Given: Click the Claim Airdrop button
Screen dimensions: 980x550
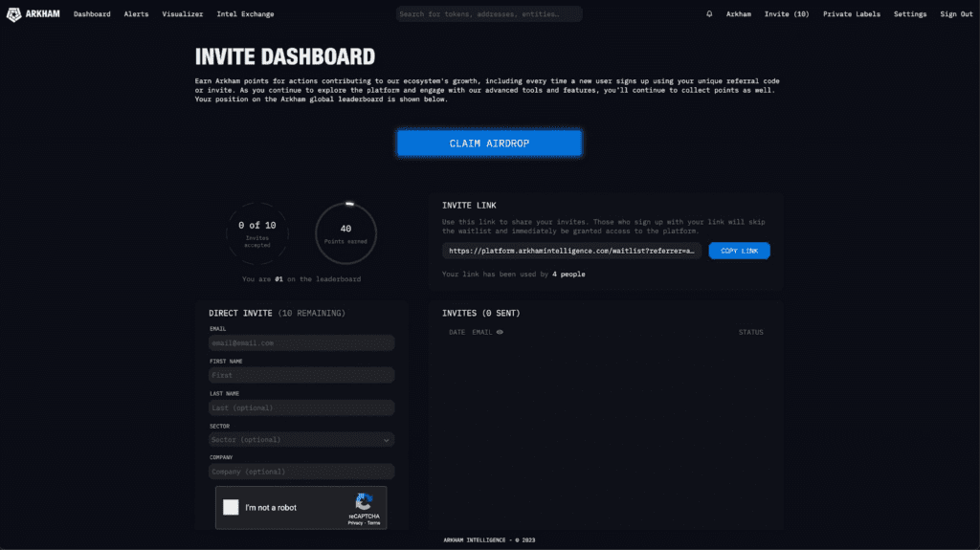Looking at the screenshot, I should click(x=489, y=143).
